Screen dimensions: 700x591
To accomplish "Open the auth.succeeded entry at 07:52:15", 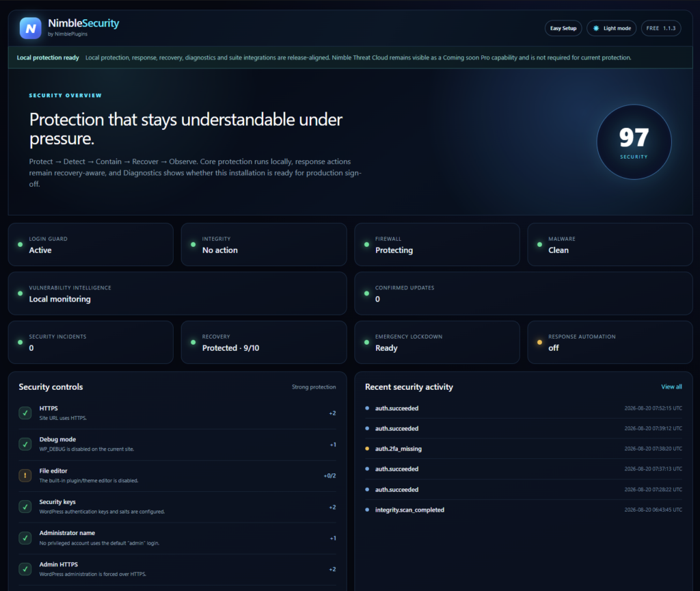I will [523, 408].
